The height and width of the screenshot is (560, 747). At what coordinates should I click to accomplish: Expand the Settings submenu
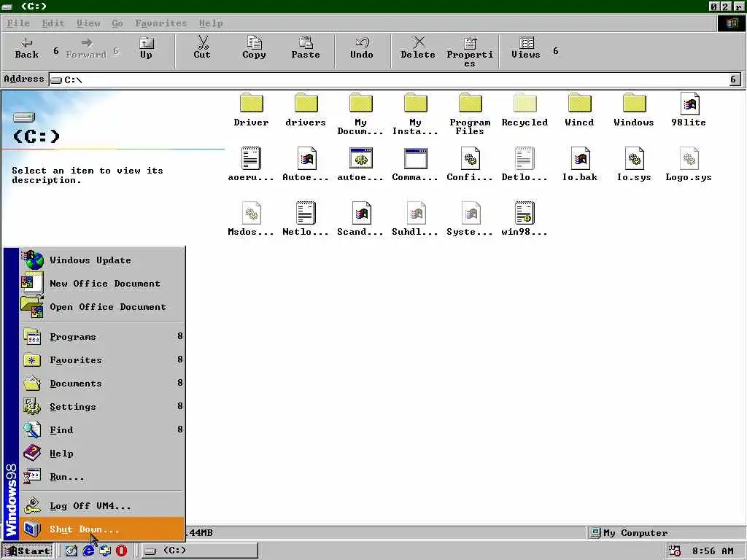coord(102,407)
